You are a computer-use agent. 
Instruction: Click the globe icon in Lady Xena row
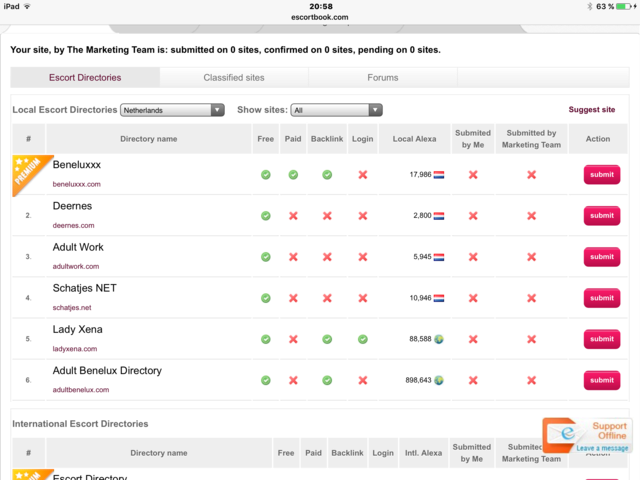[439, 339]
